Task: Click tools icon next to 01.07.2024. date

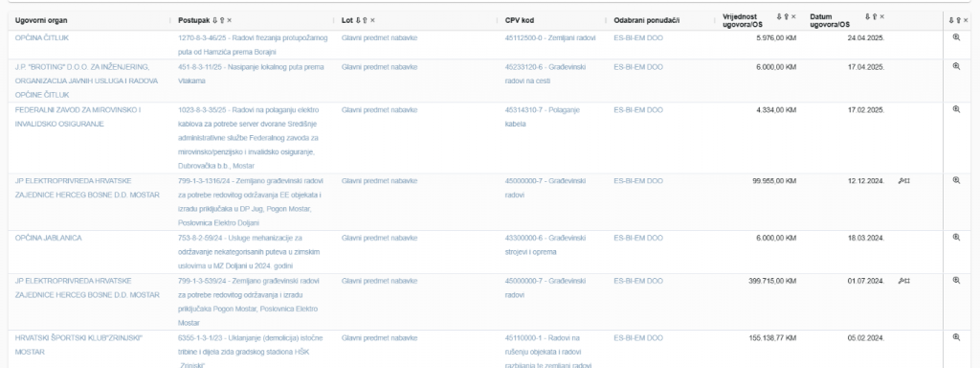Action: [903, 281]
